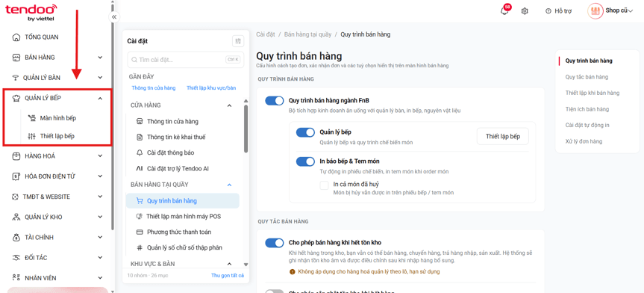Open notifications bell icon
The height and width of the screenshot is (293, 644).
[504, 11]
